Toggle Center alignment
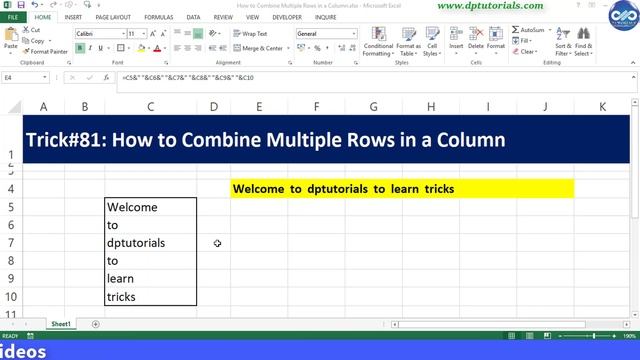The width and height of the screenshot is (640, 360). coord(187,48)
